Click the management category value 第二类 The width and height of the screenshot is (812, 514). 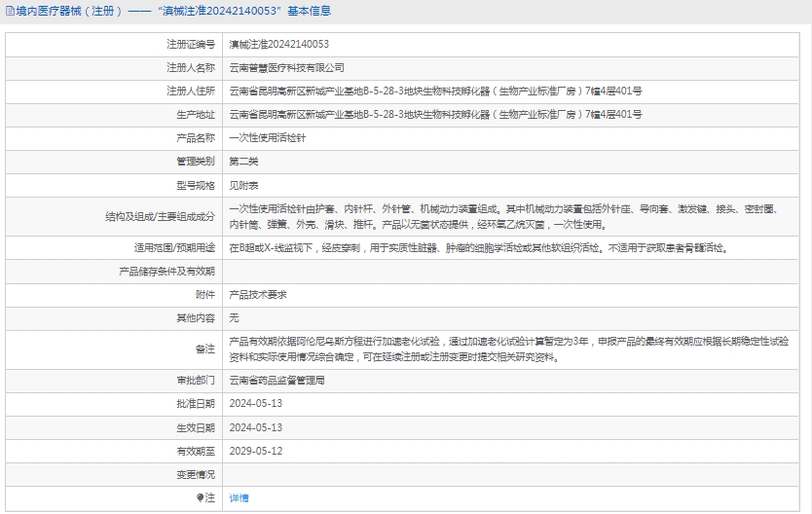[243, 161]
